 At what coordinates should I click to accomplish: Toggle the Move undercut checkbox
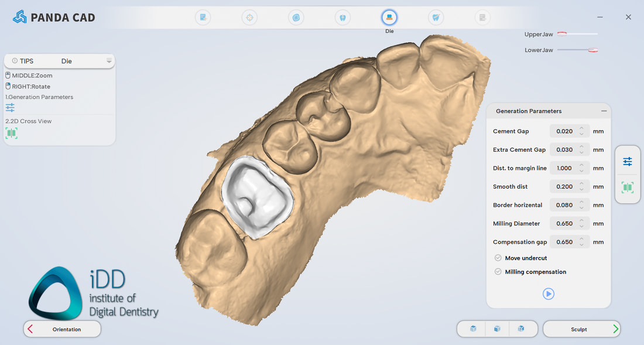(498, 258)
